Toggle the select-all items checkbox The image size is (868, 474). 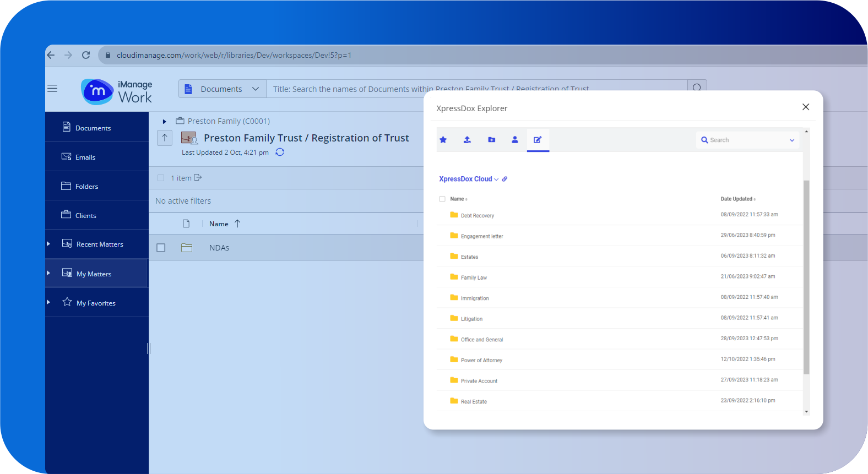[x=161, y=178]
